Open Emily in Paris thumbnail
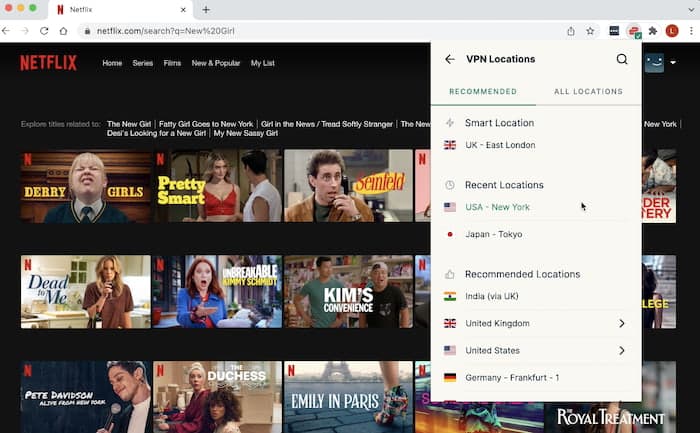 point(349,397)
